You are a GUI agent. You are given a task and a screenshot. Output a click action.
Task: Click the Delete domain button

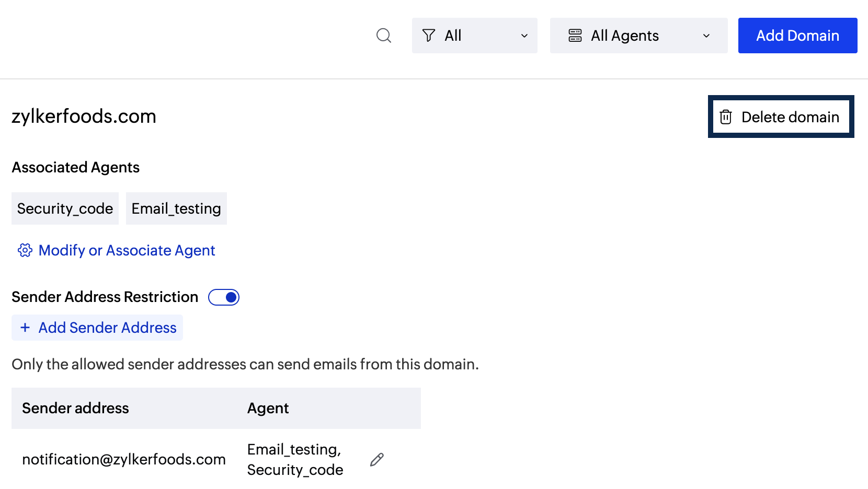[780, 117]
